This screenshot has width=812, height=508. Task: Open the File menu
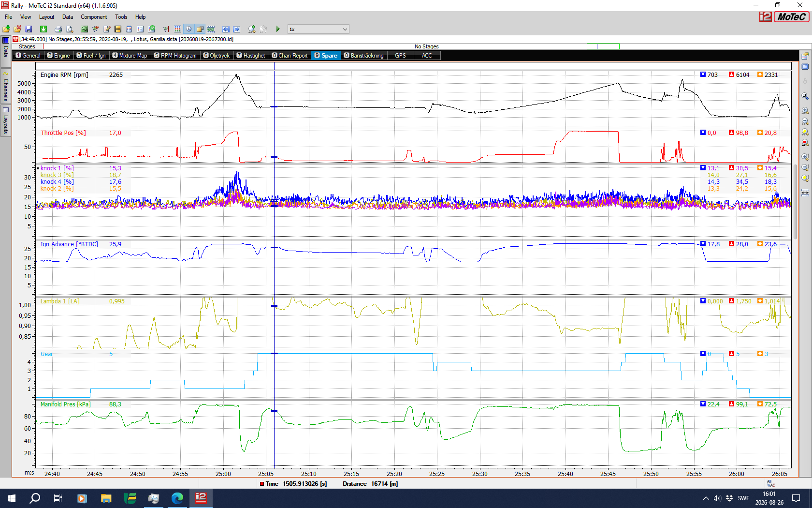point(9,17)
